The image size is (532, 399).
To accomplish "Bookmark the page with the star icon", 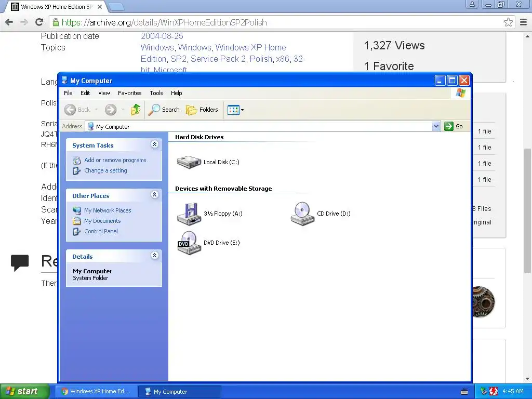I will tap(508, 22).
